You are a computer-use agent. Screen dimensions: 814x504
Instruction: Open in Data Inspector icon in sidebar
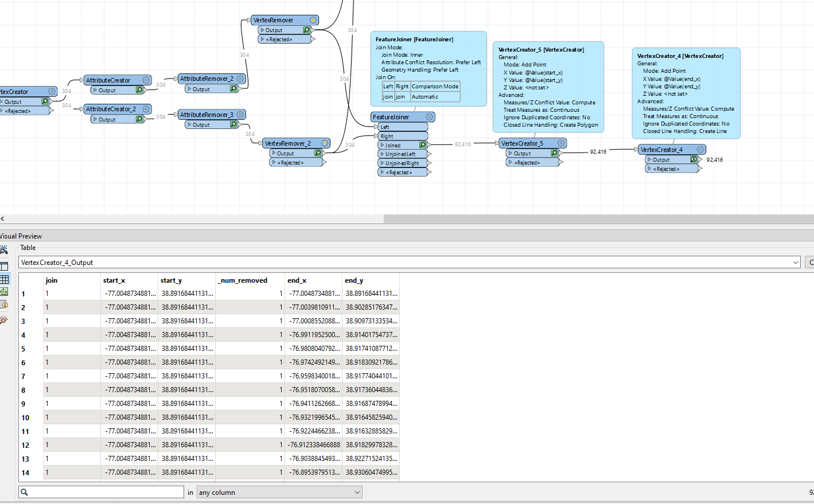click(3, 319)
